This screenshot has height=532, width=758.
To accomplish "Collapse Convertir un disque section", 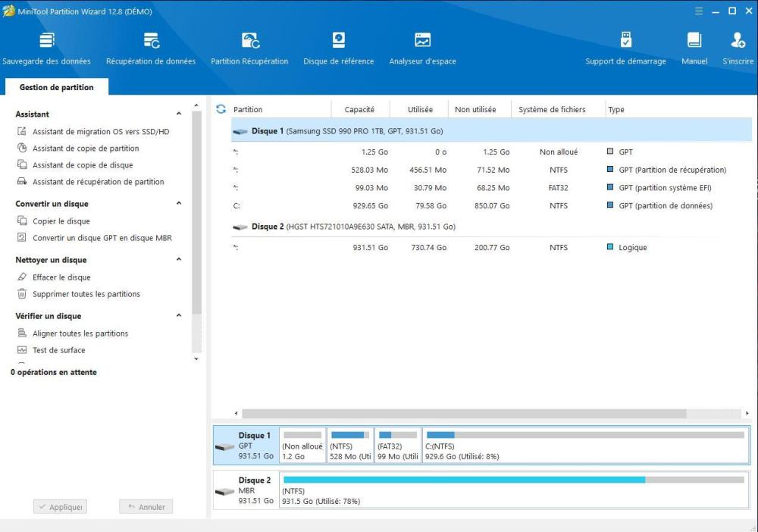I will (x=179, y=204).
